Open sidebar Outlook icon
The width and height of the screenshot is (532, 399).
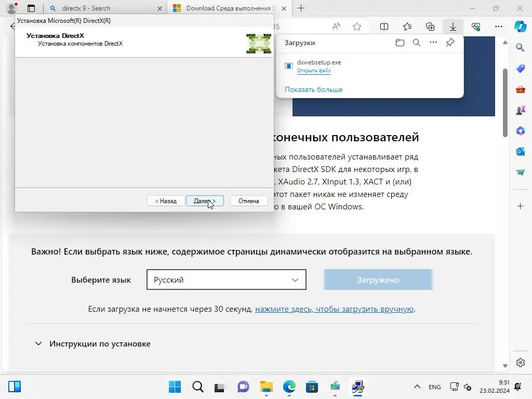click(521, 151)
